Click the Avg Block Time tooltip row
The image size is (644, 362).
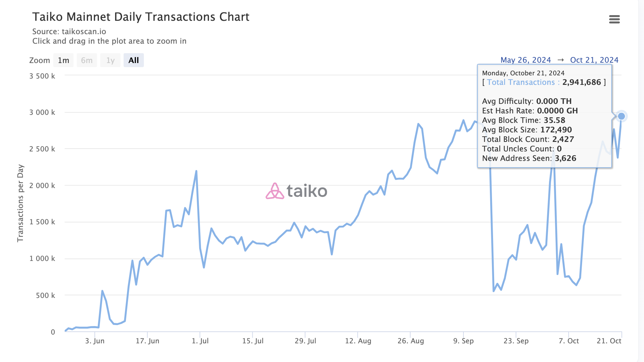pos(524,120)
